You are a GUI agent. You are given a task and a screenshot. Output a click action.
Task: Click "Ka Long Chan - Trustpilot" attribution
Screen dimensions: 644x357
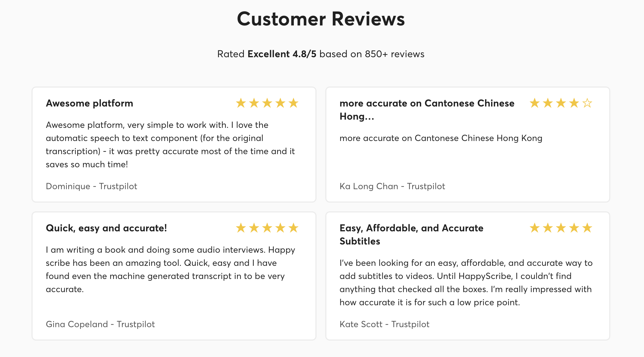[392, 186]
